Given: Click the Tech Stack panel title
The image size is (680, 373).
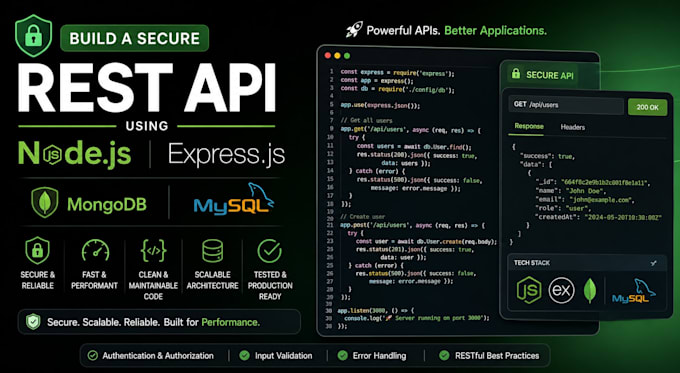Looking at the screenshot, I should click(x=532, y=263).
